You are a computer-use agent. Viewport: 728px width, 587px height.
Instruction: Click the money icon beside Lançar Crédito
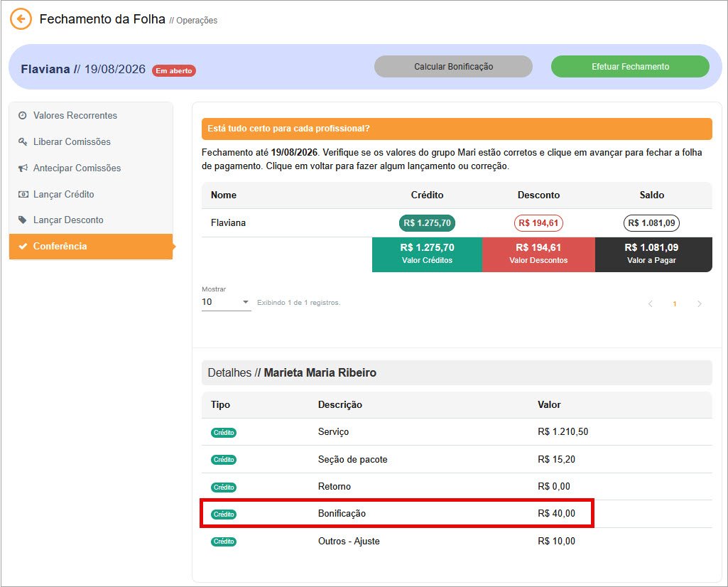23,194
